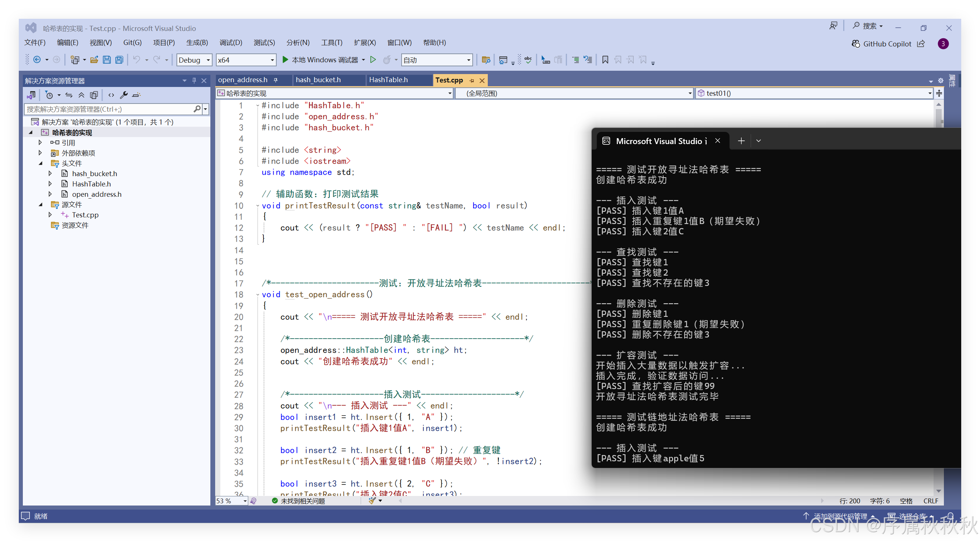Start without debugging using the green outline arrow
The image size is (980, 542).
[x=373, y=60]
